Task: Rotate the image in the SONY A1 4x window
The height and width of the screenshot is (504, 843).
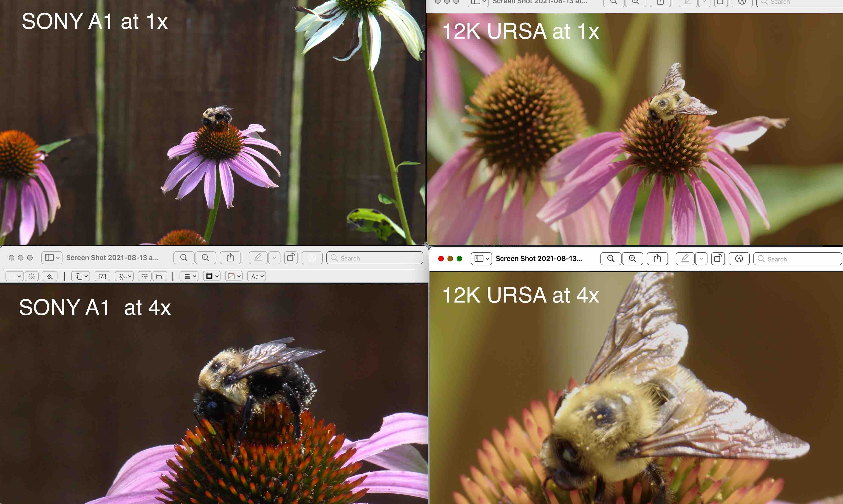Action: click(x=291, y=258)
